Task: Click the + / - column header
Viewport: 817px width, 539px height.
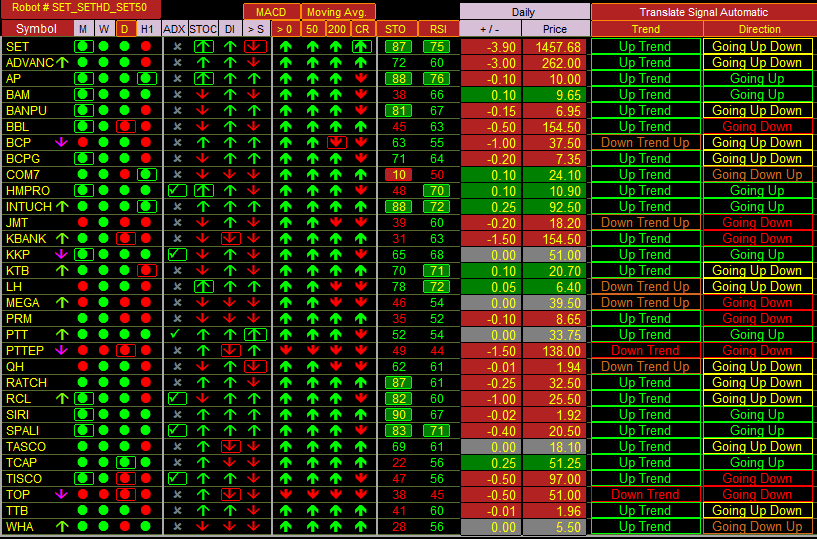Action: 490,29
